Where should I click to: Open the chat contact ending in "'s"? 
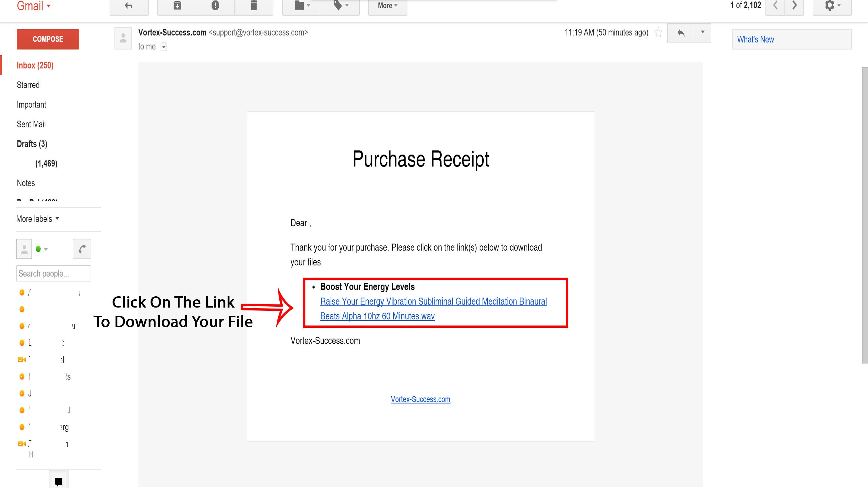tap(44, 377)
